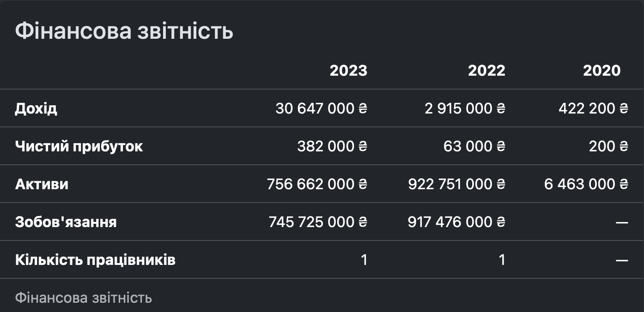
Task: Click the "Активи" row label
Action: click(42, 184)
